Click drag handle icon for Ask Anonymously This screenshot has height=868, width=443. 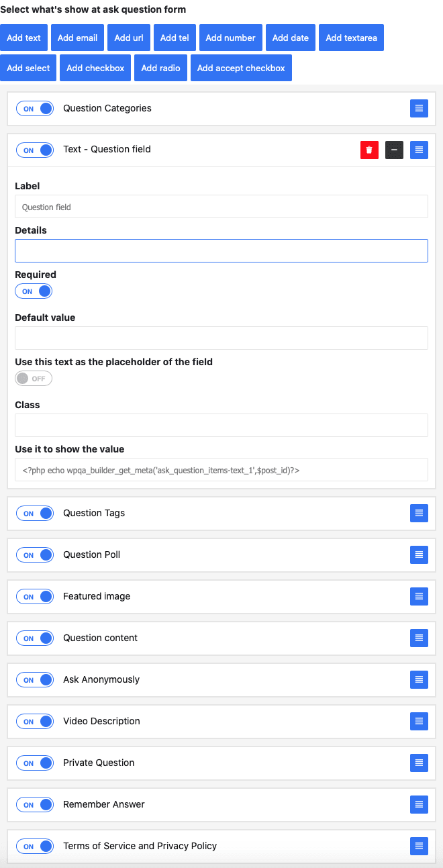(419, 679)
